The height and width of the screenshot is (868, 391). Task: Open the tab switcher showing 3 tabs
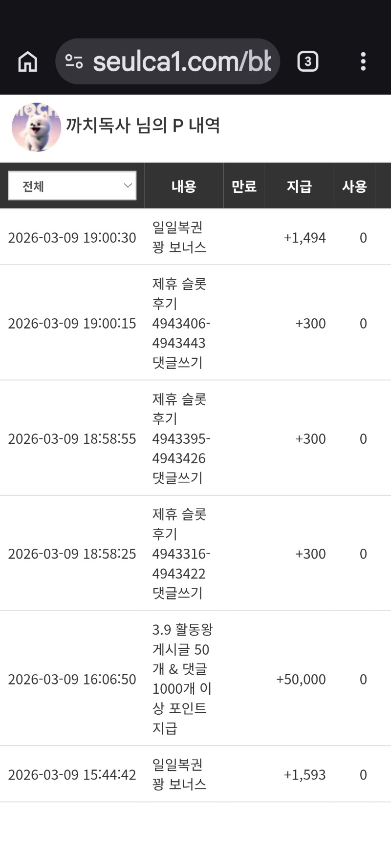point(307,62)
